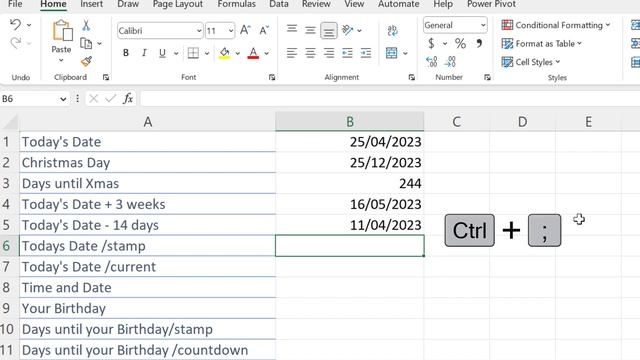Open Format as Table menu
640x360 pixels.
point(542,43)
